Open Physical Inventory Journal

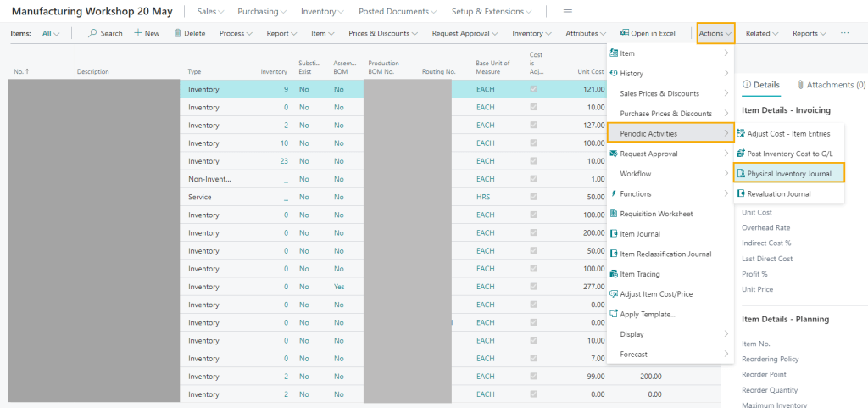pyautogui.click(x=789, y=174)
